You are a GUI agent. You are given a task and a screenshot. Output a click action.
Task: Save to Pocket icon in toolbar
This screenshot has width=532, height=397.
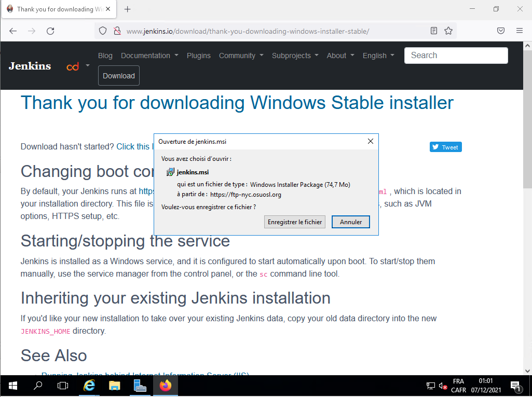[x=501, y=31]
